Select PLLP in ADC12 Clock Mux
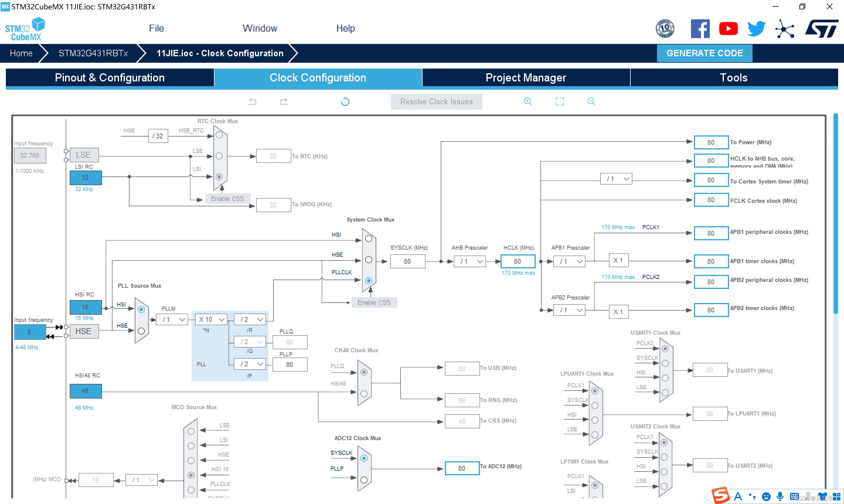The width and height of the screenshot is (844, 504). (364, 480)
